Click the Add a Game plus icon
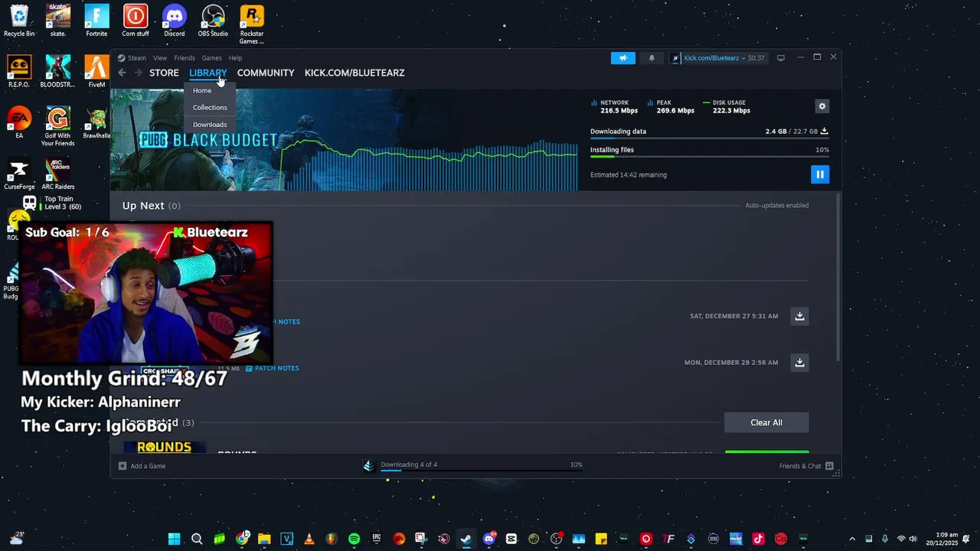The height and width of the screenshot is (551, 980). (122, 466)
